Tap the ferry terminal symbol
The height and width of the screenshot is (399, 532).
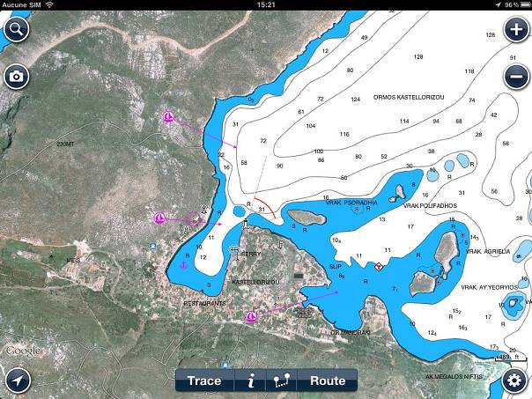(234, 252)
